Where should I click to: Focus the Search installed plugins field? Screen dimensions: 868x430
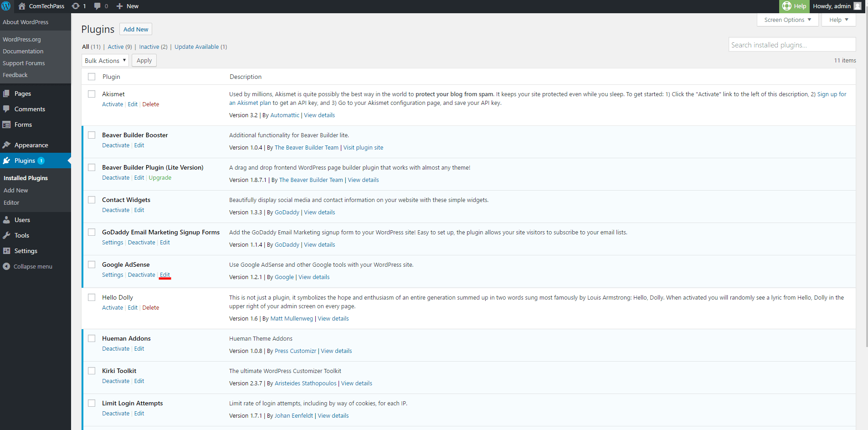(x=791, y=45)
